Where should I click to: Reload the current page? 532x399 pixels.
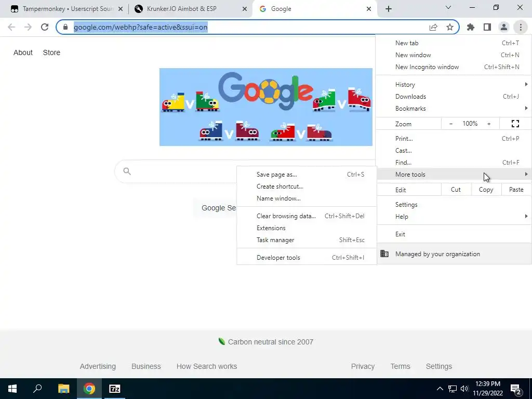point(45,27)
